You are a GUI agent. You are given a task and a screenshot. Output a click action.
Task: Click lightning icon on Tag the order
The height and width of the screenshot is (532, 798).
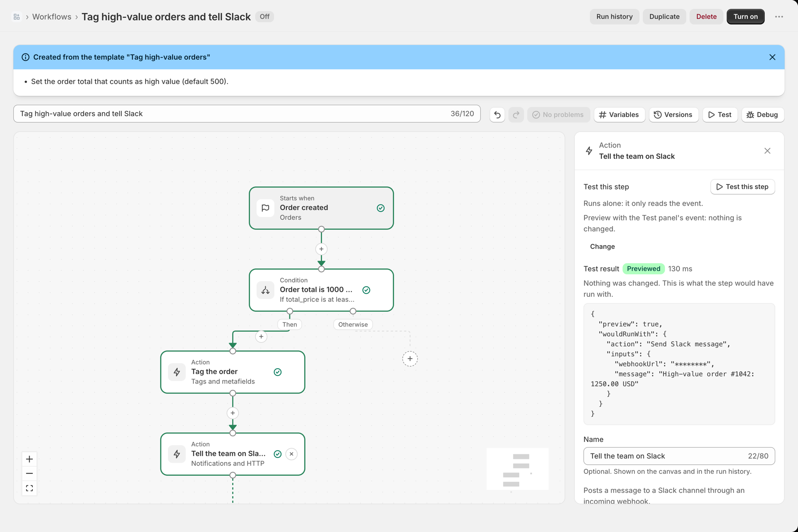pyautogui.click(x=177, y=372)
